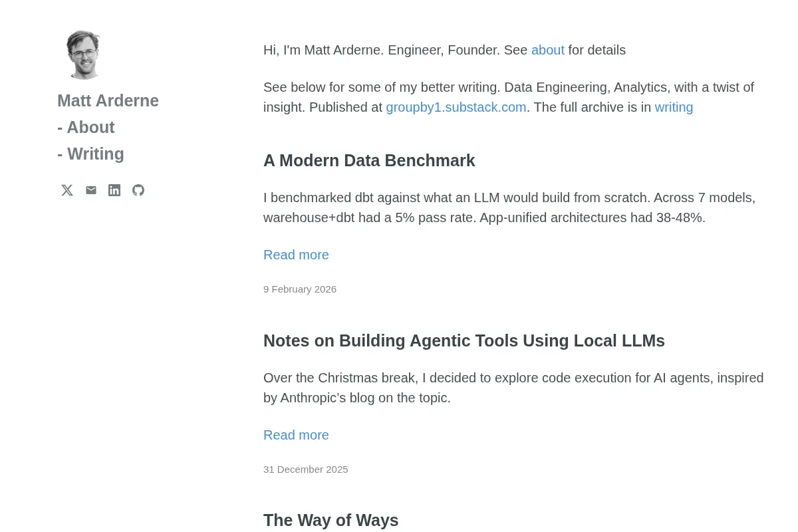Screen dimensions: 798x532
Task: Click the dbt benchmark summary paragraph
Action: pyautogui.click(x=509, y=207)
